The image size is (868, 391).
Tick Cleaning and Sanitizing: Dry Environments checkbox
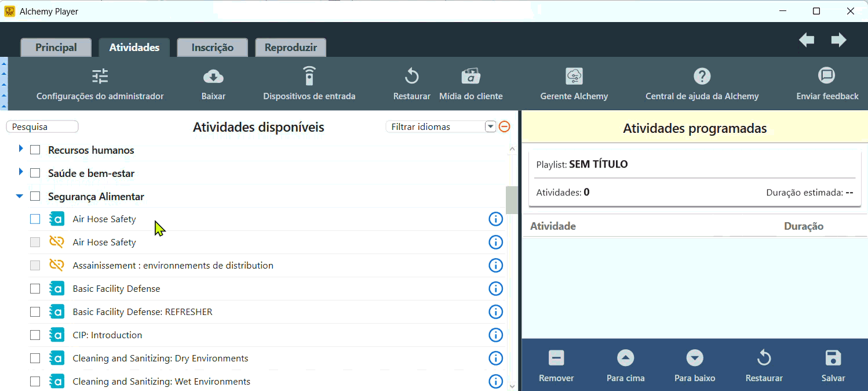35,358
